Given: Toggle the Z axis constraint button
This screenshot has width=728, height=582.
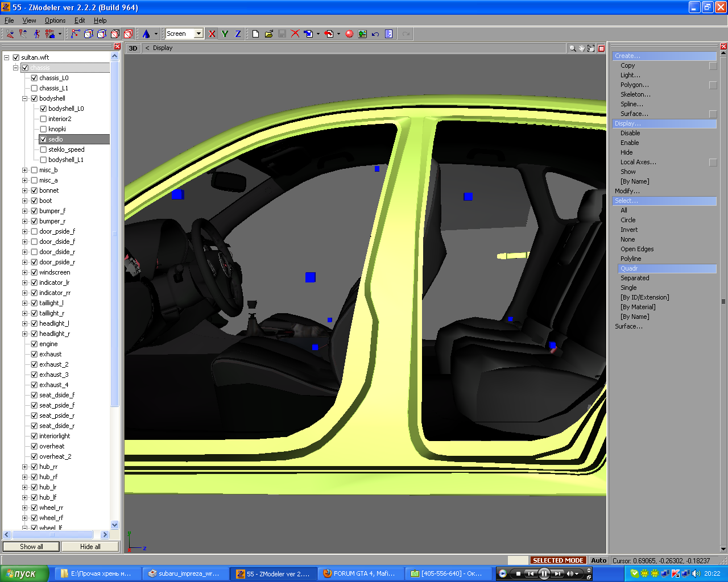Looking at the screenshot, I should point(238,34).
